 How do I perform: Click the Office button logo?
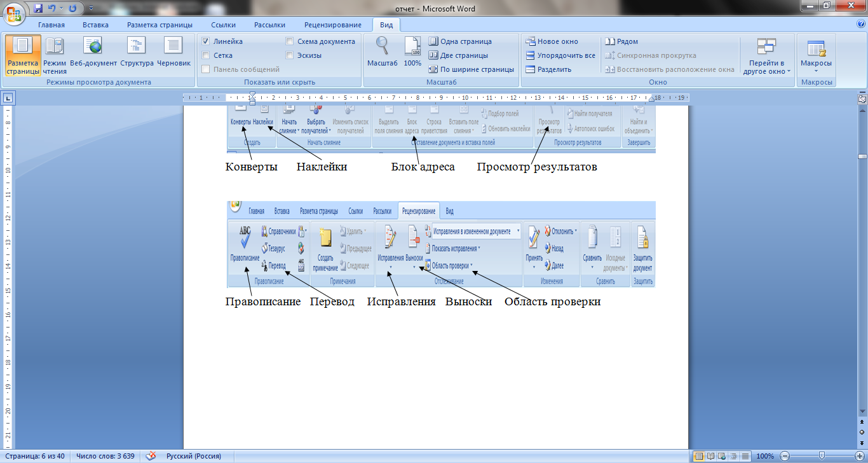[x=14, y=13]
